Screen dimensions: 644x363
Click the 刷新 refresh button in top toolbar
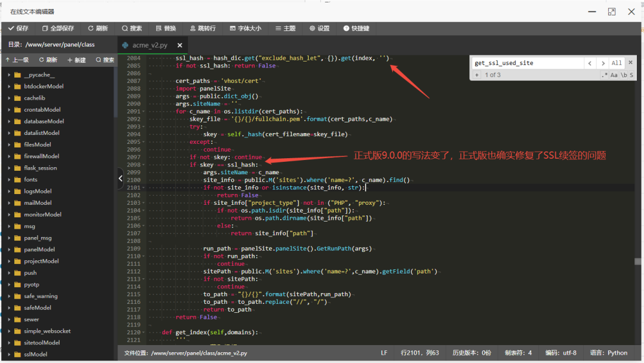98,29
